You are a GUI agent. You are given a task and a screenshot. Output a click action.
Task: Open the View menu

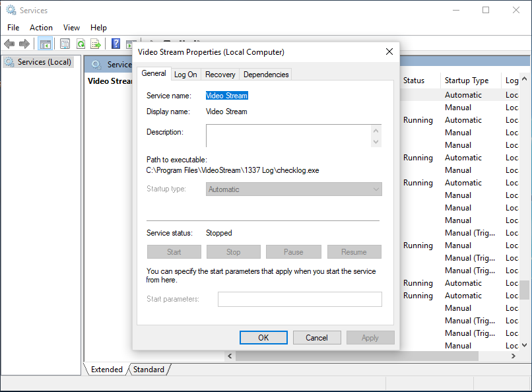point(71,27)
